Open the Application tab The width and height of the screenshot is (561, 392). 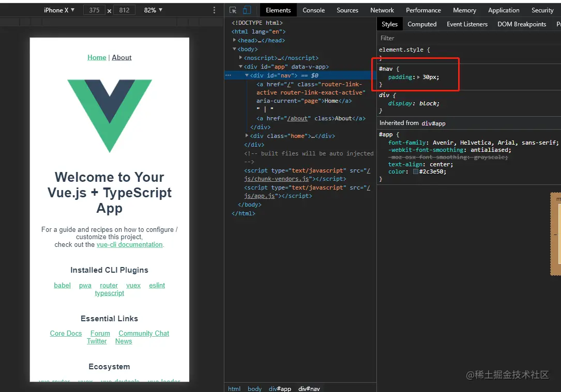[x=504, y=10]
